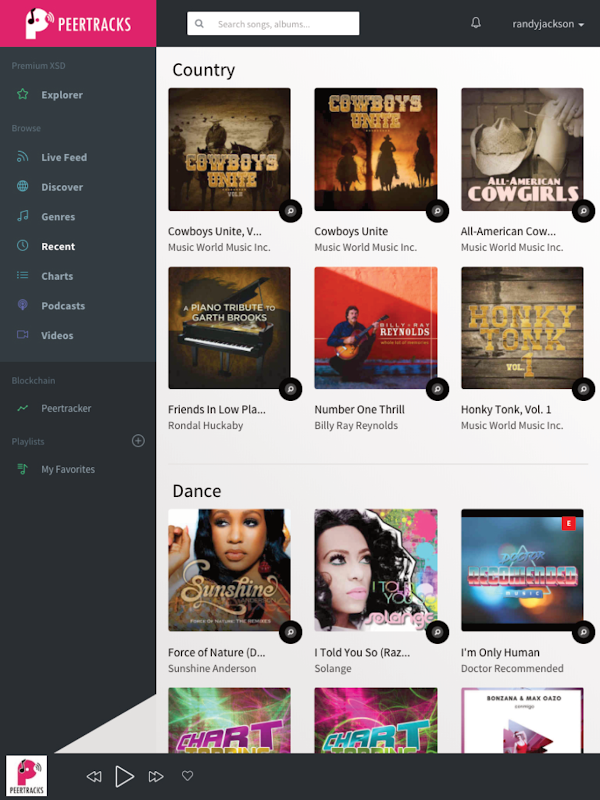Open the Peertracker blockchain link
Screen dimensions: 600x800
tap(66, 408)
